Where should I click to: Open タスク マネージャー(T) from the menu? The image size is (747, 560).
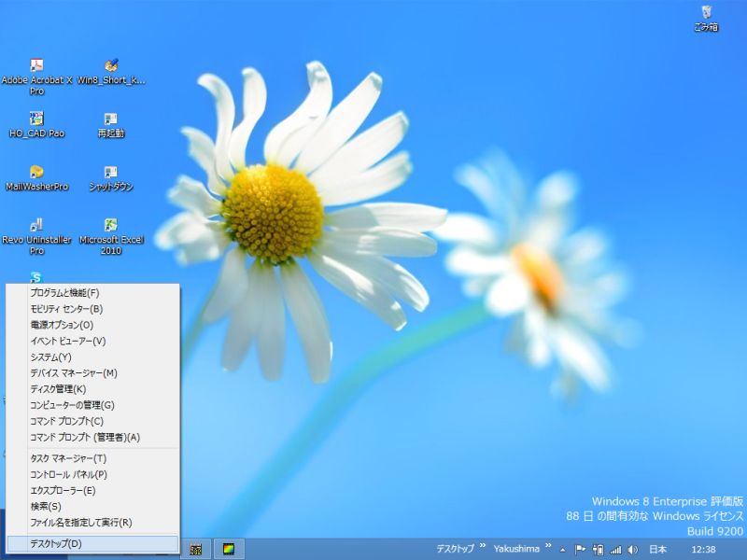coord(68,458)
